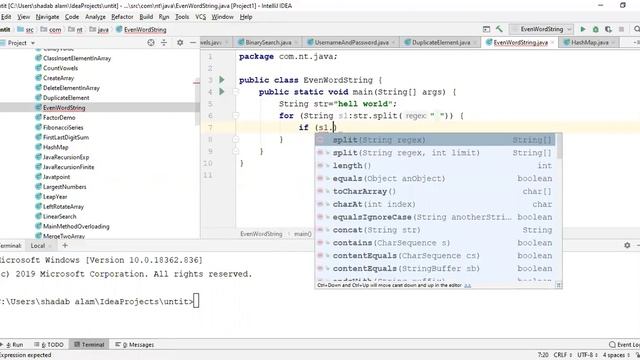Close the EvenWordString.java editor tab
The height and width of the screenshot is (360, 640).
[552, 42]
